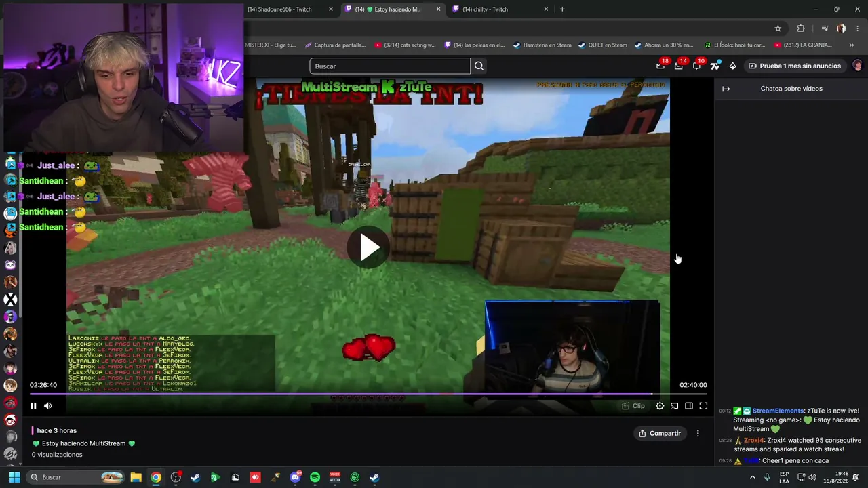Open the Chrome profile avatar
This screenshot has width=868, height=488.
tap(842, 28)
